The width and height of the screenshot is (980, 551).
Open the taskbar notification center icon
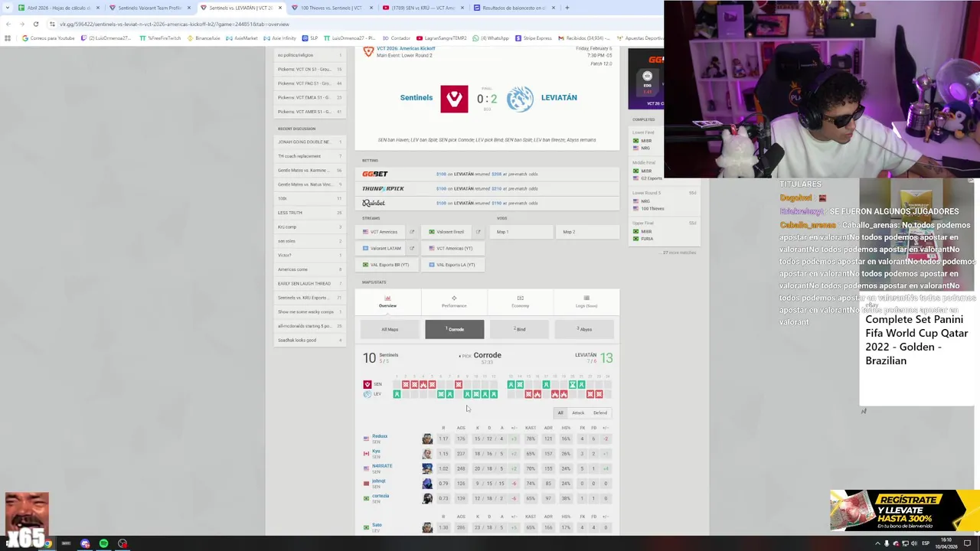pyautogui.click(x=967, y=543)
